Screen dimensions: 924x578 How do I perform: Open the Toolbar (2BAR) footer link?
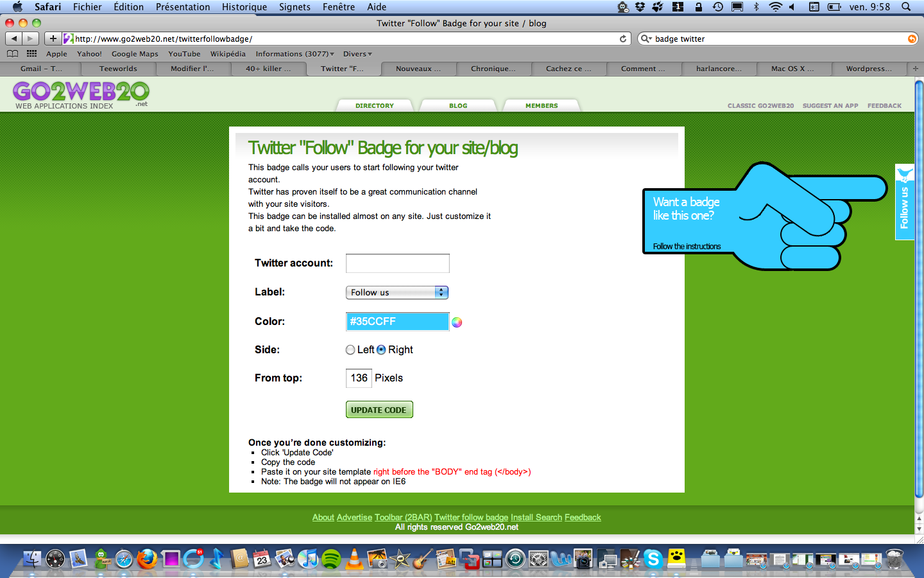click(404, 518)
